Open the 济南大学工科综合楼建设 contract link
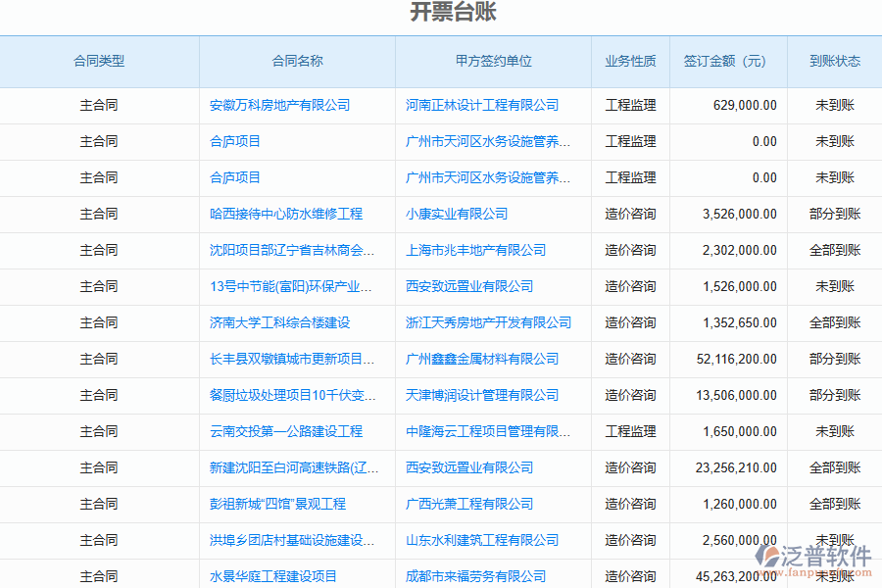 click(x=284, y=322)
